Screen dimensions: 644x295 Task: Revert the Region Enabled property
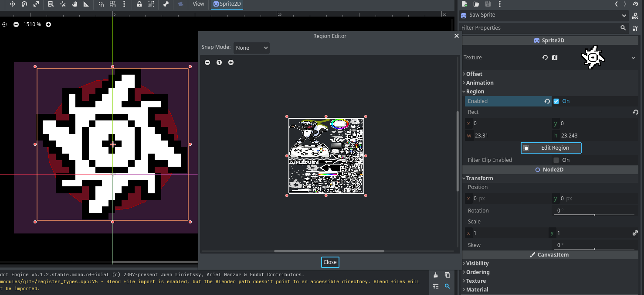[547, 101]
